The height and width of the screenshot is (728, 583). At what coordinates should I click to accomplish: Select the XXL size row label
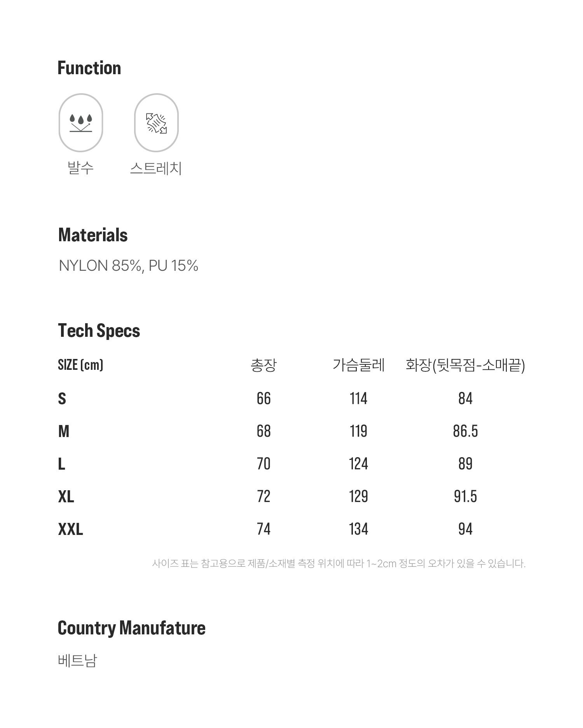click(x=71, y=529)
